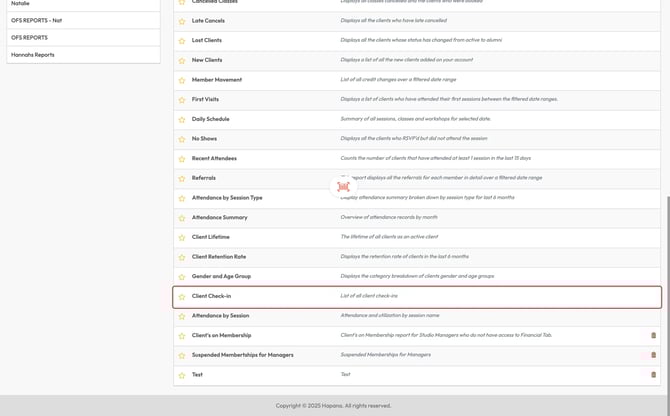
Task: Toggle favorite star for Referrals
Action: [x=182, y=178]
